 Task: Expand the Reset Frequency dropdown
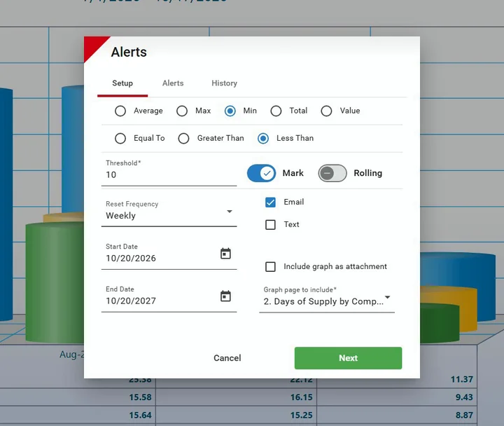click(169, 212)
